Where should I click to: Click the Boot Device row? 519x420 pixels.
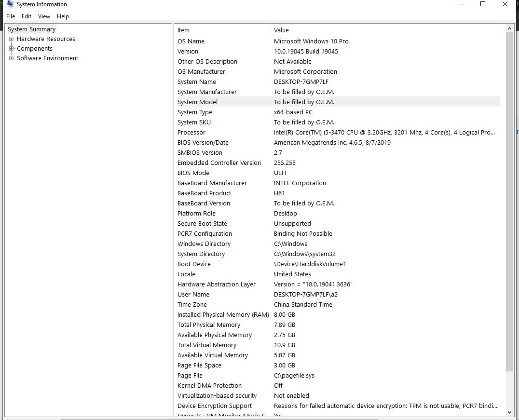coord(337,264)
